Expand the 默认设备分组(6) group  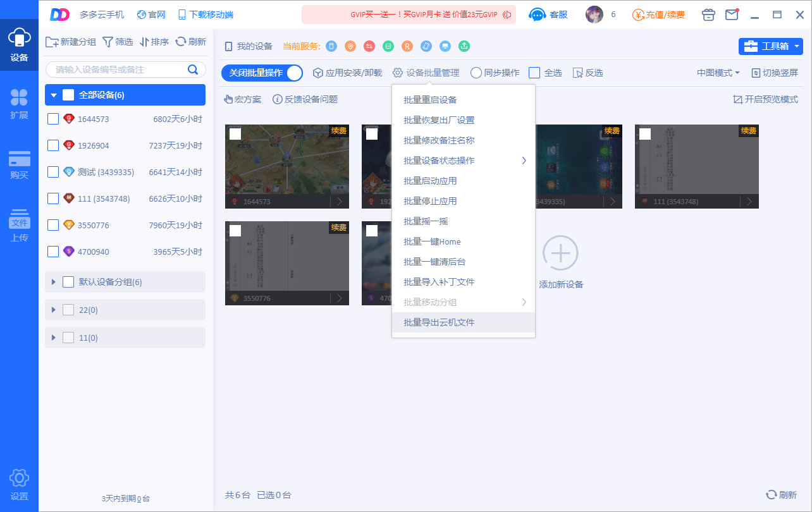(x=54, y=282)
